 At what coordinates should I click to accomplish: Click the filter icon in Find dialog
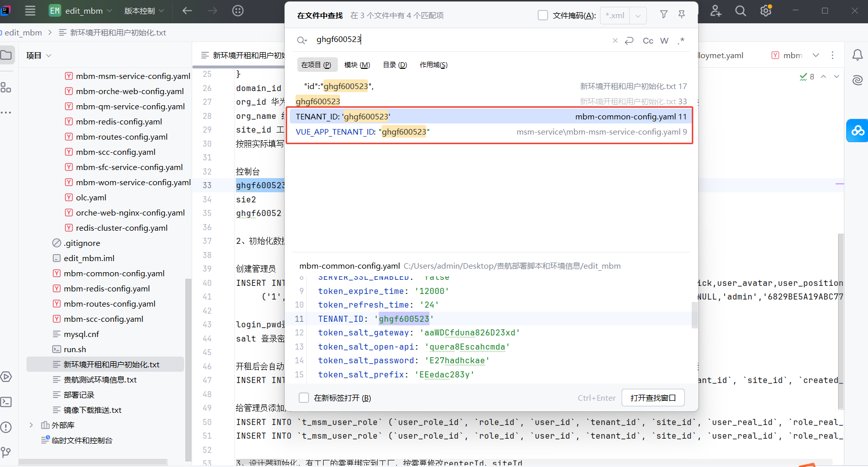coord(663,15)
